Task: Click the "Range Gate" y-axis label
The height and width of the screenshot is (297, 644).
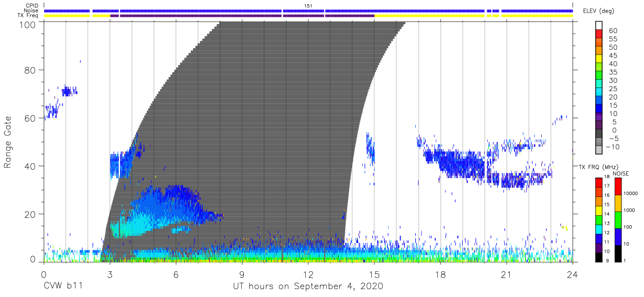Action: pyautogui.click(x=8, y=142)
